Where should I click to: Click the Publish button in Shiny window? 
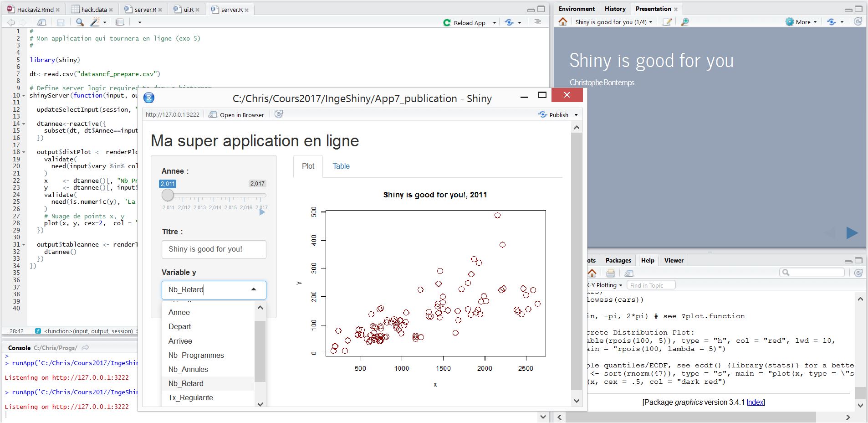[x=554, y=115]
